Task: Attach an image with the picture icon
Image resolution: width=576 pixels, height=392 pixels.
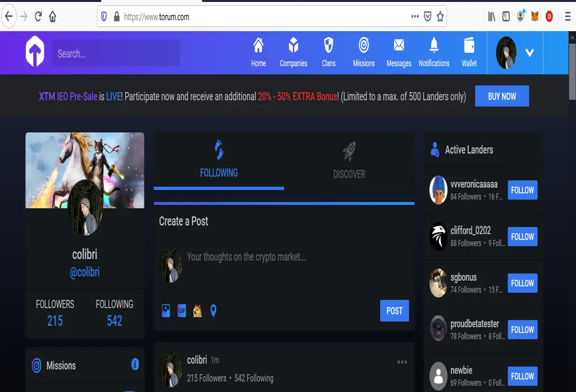Action: [166, 311]
